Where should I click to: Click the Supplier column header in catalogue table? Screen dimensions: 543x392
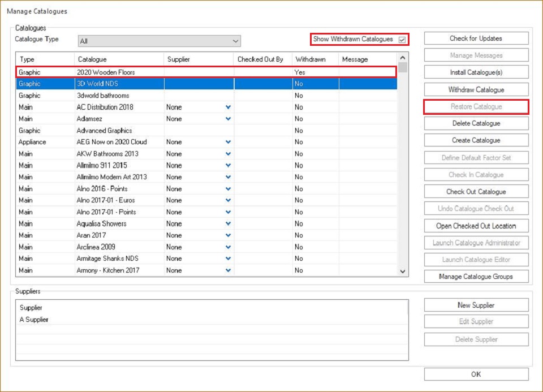[199, 59]
